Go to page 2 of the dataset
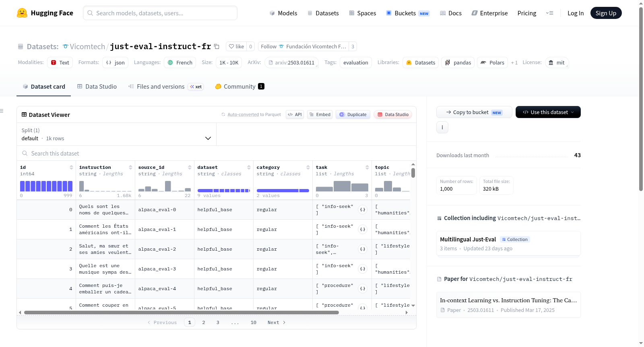644x347 pixels. click(x=204, y=322)
